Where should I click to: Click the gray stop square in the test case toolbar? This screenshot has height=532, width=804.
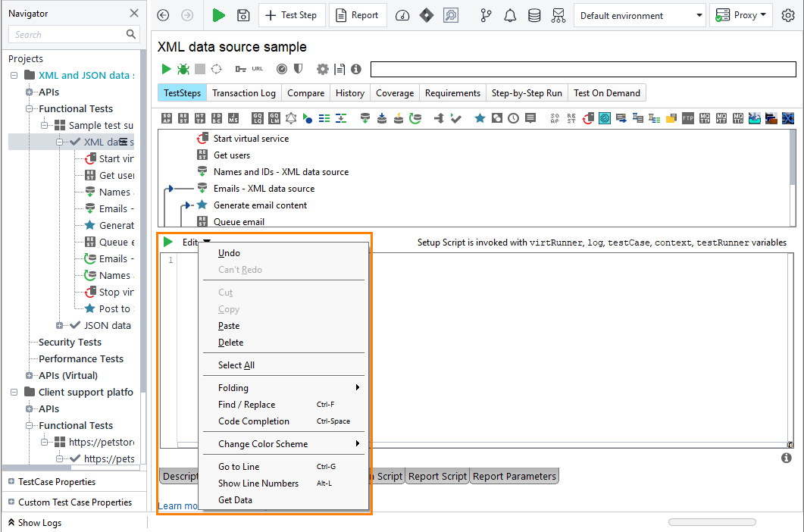pyautogui.click(x=200, y=69)
